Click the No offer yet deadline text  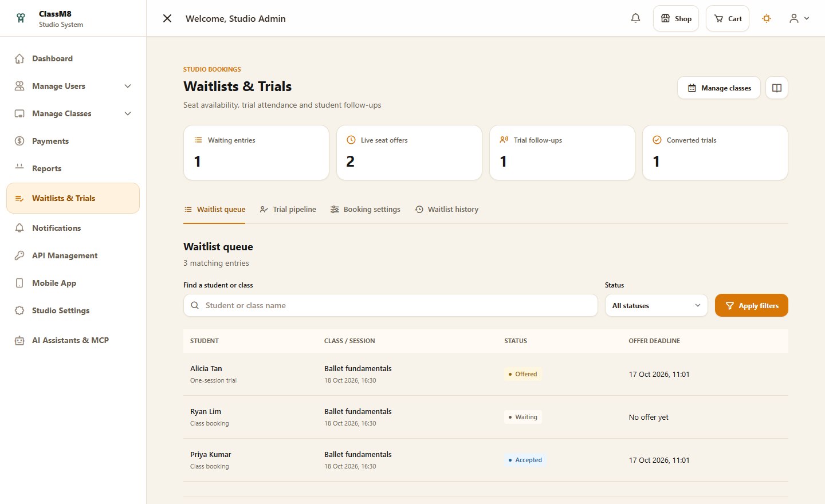click(649, 418)
